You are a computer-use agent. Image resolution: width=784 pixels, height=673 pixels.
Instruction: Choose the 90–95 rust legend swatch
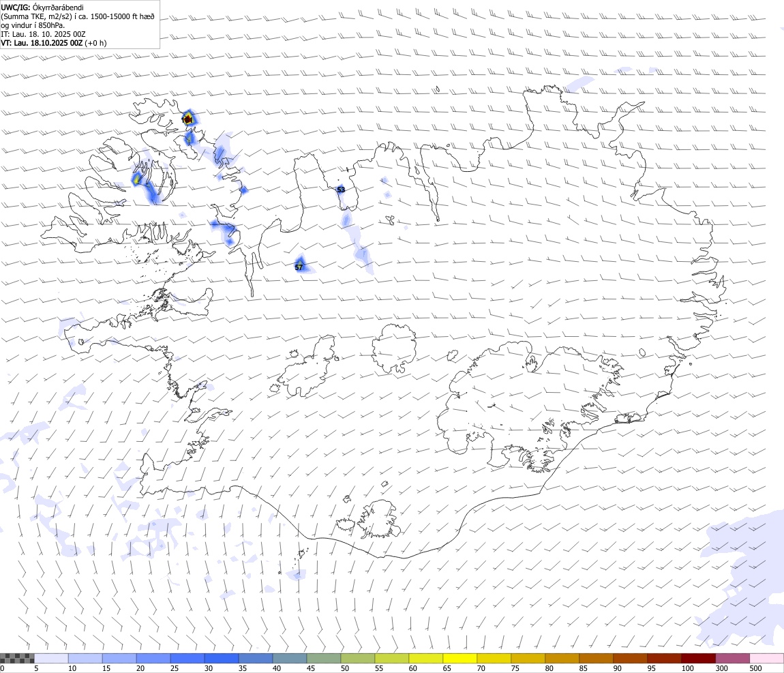coord(630,658)
